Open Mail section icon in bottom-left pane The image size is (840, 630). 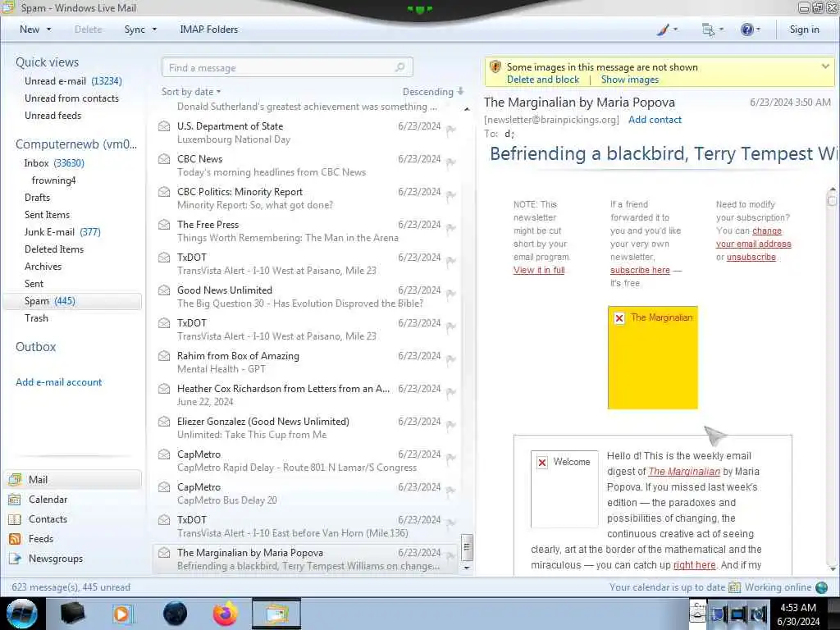[15, 479]
